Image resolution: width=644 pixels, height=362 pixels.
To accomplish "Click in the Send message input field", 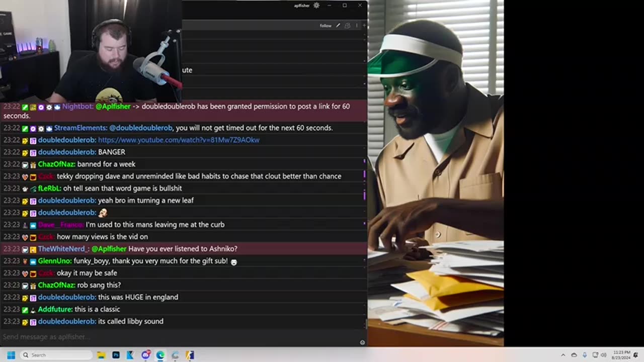I will point(179,337).
